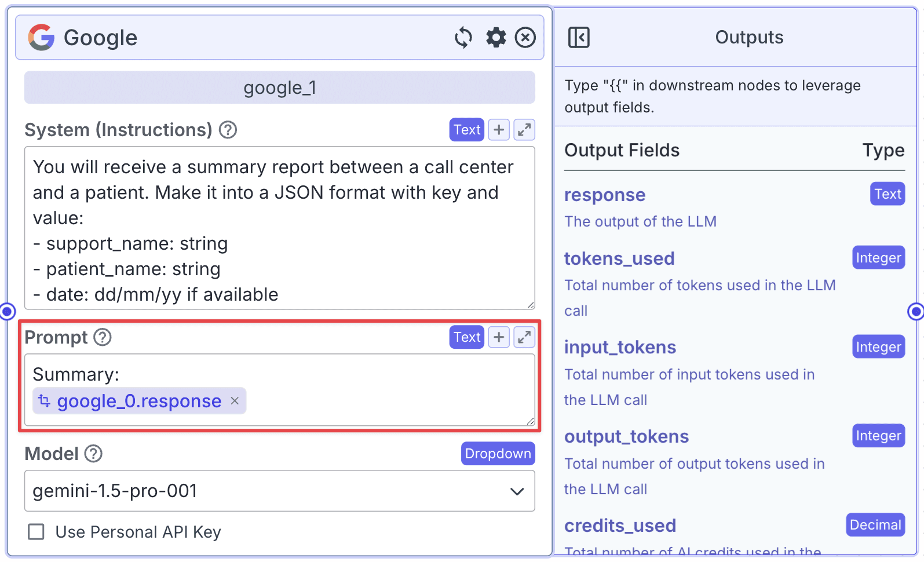Expand the Prompt editor with arrows icon
924x562 pixels.
(524, 337)
